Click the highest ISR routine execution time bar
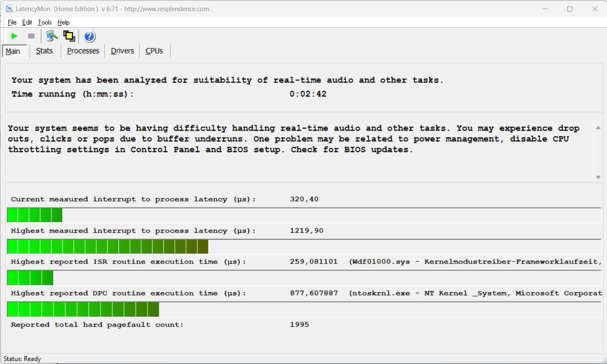Viewport: 607px width, 364px height. coord(304,278)
